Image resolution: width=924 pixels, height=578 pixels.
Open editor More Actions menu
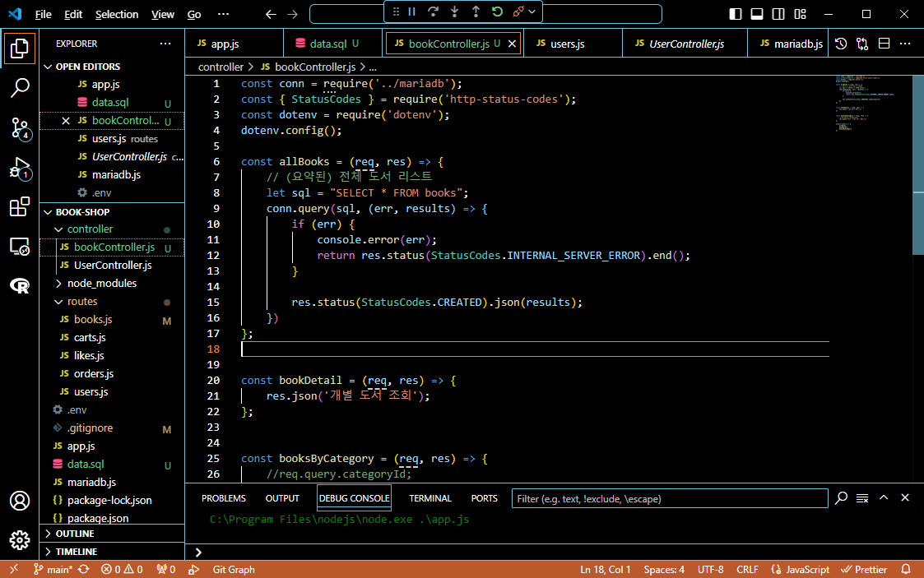[905, 44]
